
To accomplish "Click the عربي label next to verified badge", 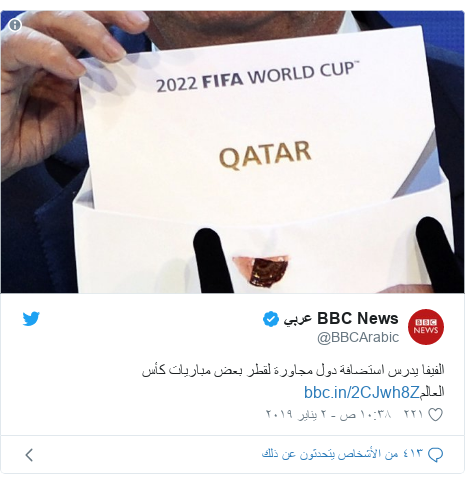I will click(297, 319).
